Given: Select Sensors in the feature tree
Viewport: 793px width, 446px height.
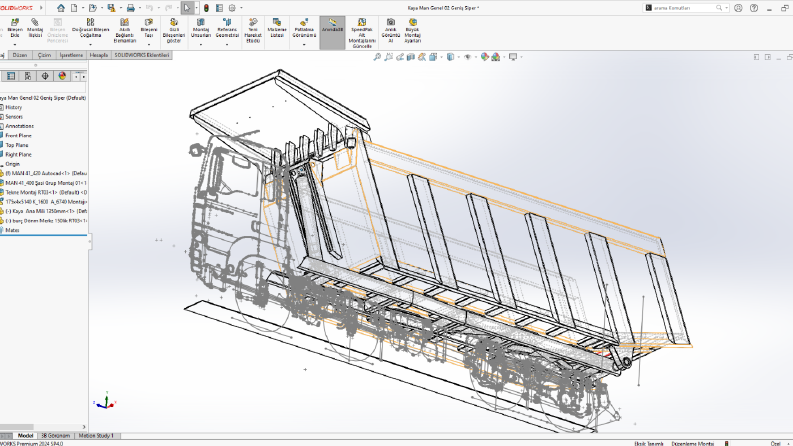Looking at the screenshot, I should pos(14,117).
